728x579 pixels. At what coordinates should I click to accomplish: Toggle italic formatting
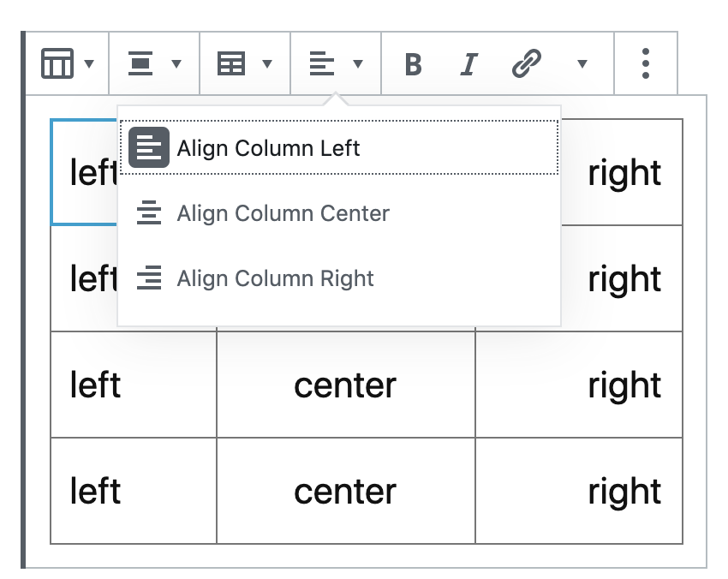point(468,64)
